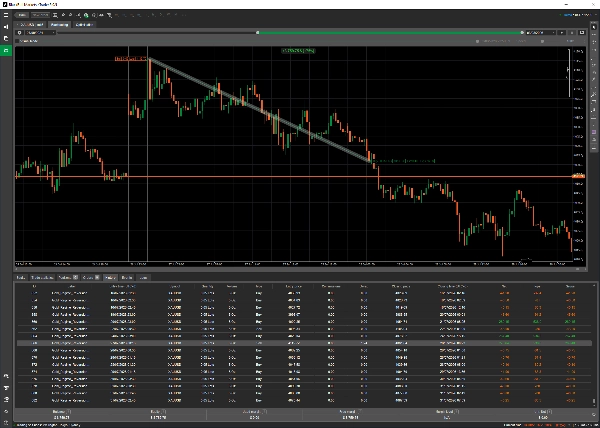Select the green highlighted icon in left sidebar
Viewport: 600px width, 428px height.
coord(6,50)
